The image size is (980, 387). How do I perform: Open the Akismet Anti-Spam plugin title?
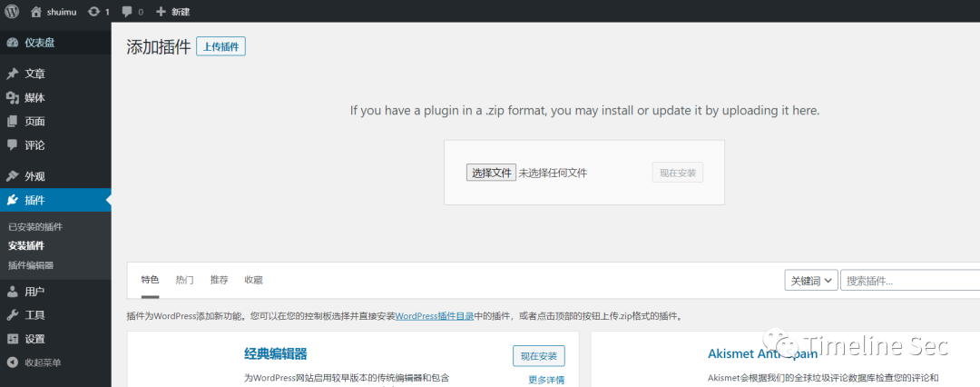(762, 353)
